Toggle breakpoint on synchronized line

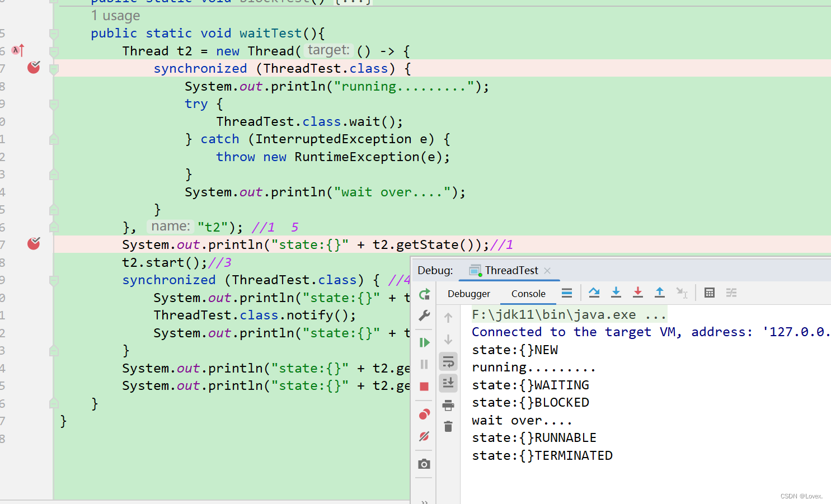pyautogui.click(x=34, y=68)
